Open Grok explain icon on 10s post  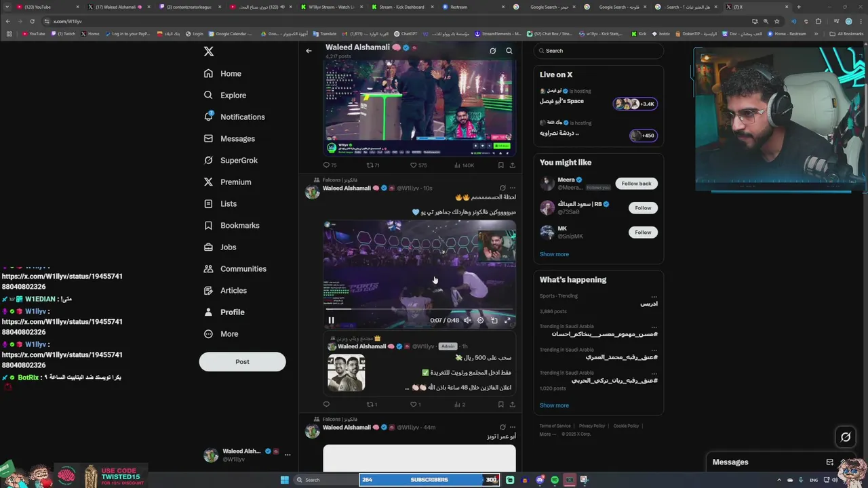coord(502,188)
